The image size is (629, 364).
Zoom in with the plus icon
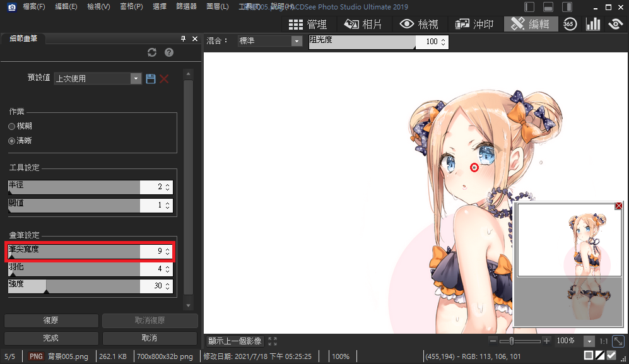coord(546,341)
